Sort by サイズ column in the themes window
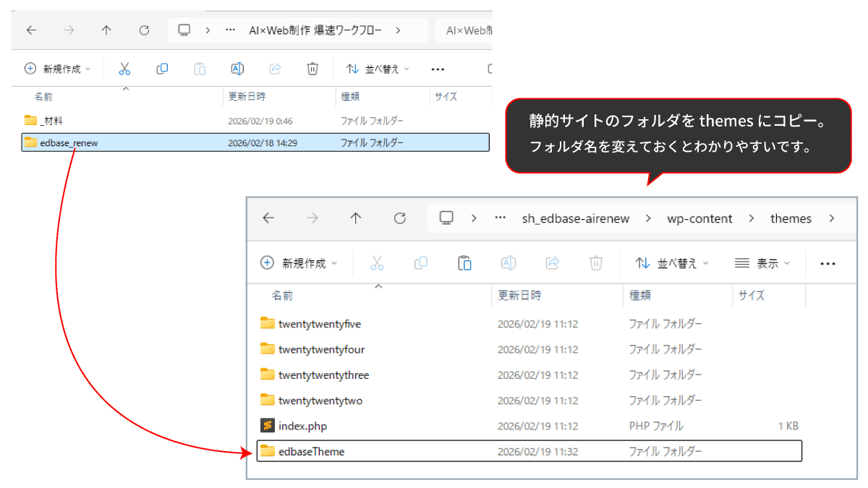Screen dimensions: 868x488 click(x=751, y=296)
